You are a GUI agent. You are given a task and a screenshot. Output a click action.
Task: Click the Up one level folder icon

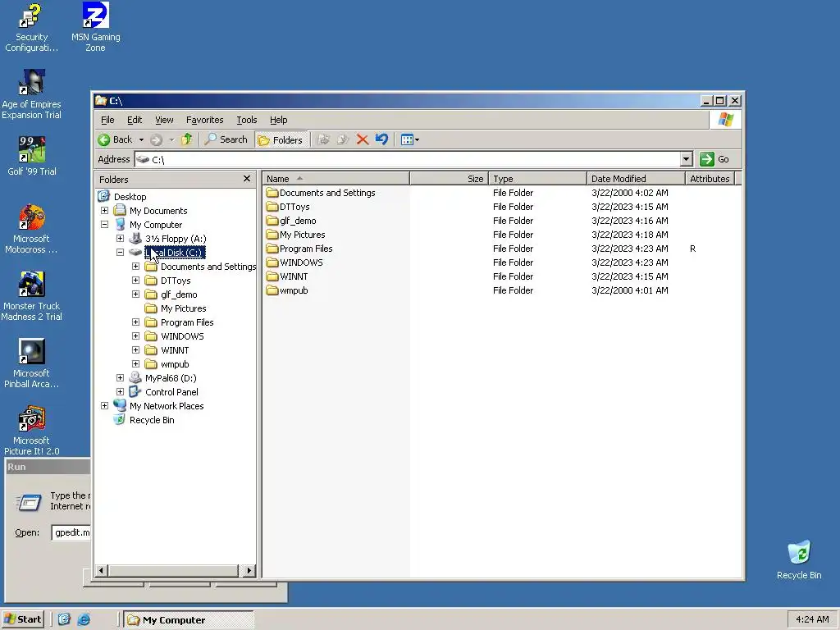[x=186, y=139]
